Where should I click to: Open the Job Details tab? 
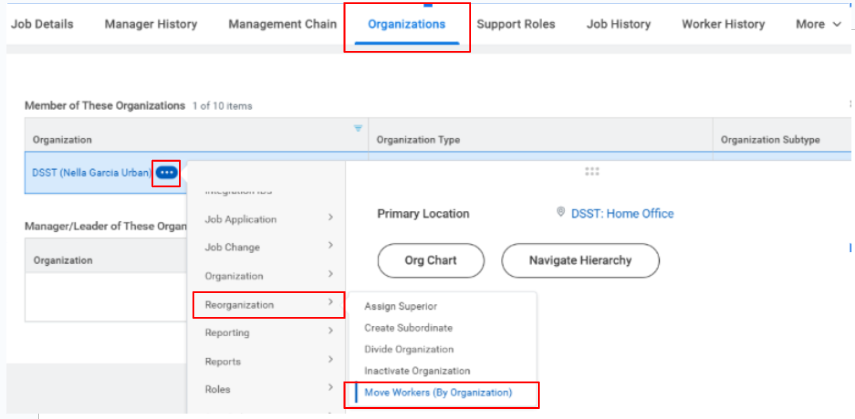point(42,24)
